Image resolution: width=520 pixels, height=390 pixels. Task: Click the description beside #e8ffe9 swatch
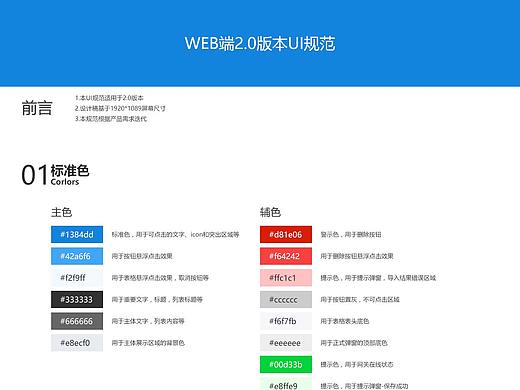(364, 386)
